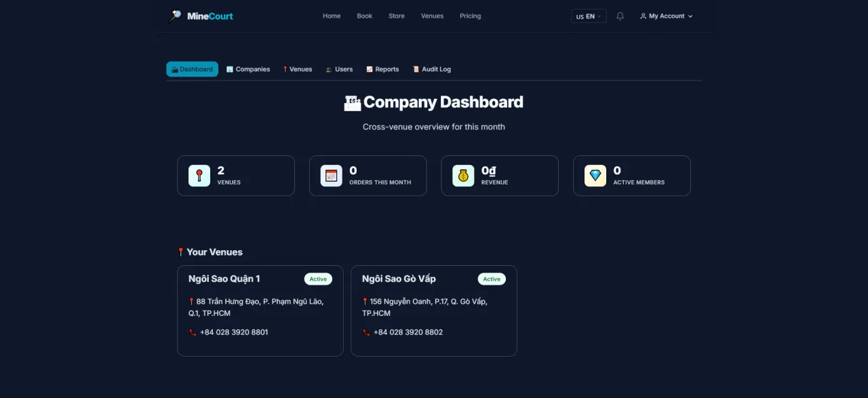This screenshot has width=868, height=398.
Task: Open the EN language dropdown
Action: coord(589,16)
